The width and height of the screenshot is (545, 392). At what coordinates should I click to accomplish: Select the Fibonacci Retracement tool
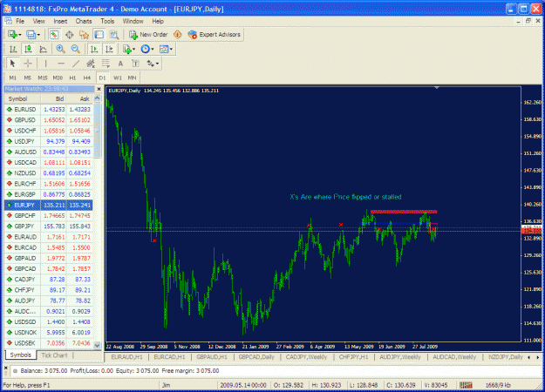pos(106,64)
